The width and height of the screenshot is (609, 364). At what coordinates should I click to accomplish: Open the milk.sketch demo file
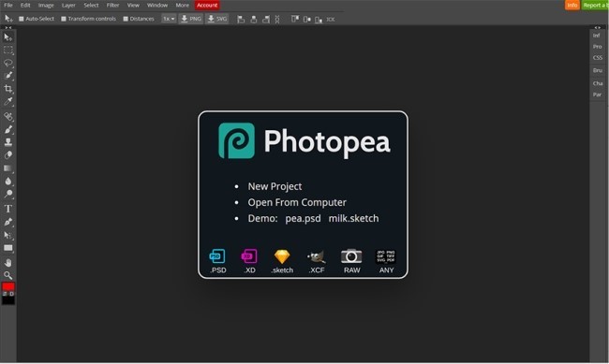pos(353,218)
